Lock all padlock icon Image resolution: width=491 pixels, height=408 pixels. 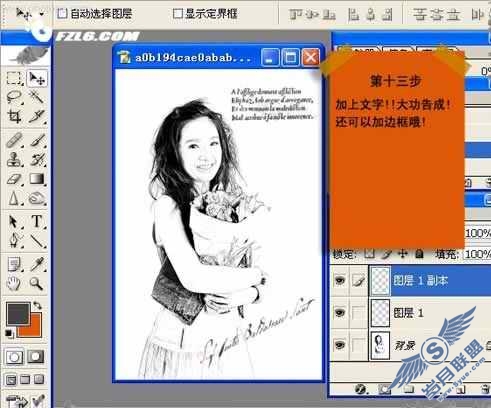click(419, 254)
